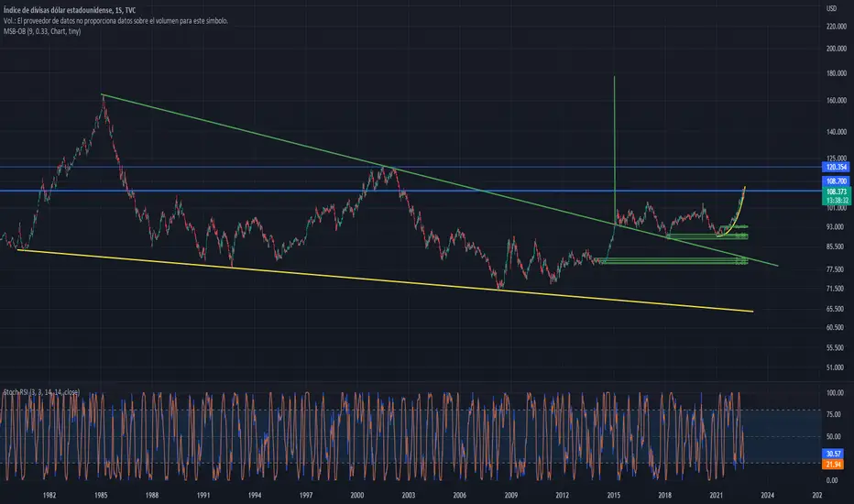Click the 2000 label on time axis
The height and width of the screenshot is (504, 854).
pos(357,495)
